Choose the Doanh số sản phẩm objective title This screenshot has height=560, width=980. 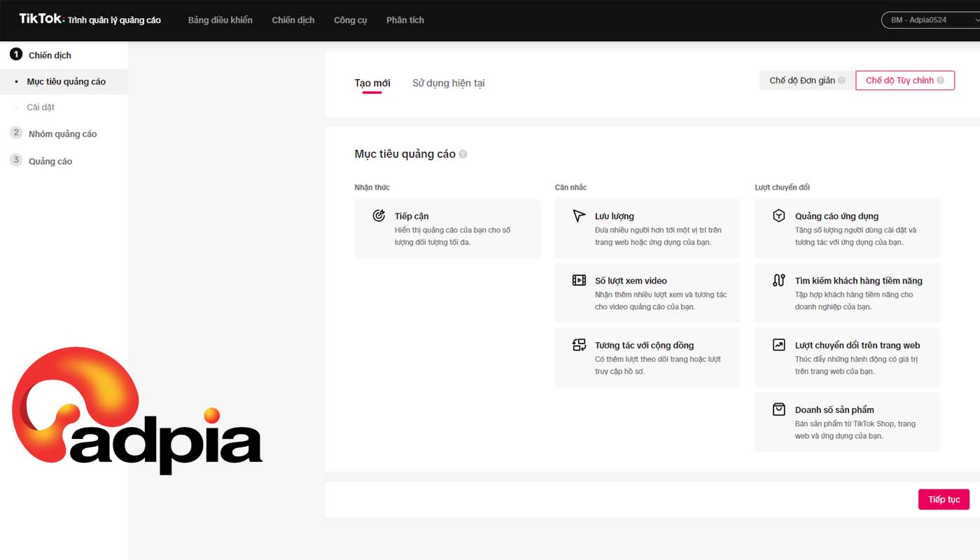pyautogui.click(x=834, y=409)
